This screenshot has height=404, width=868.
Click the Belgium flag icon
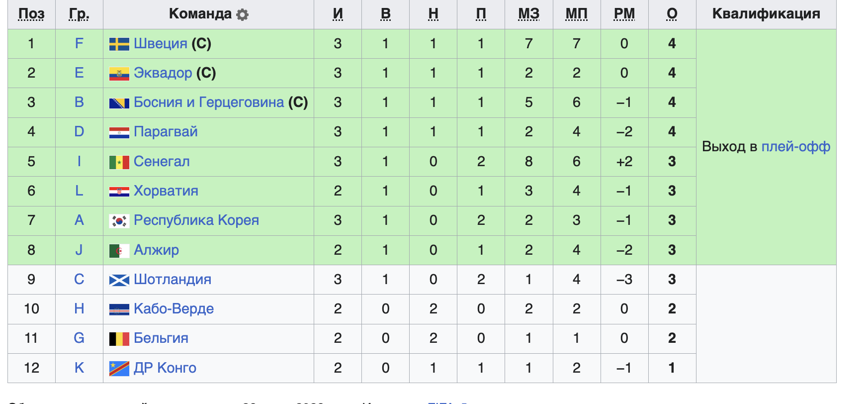pos(119,339)
